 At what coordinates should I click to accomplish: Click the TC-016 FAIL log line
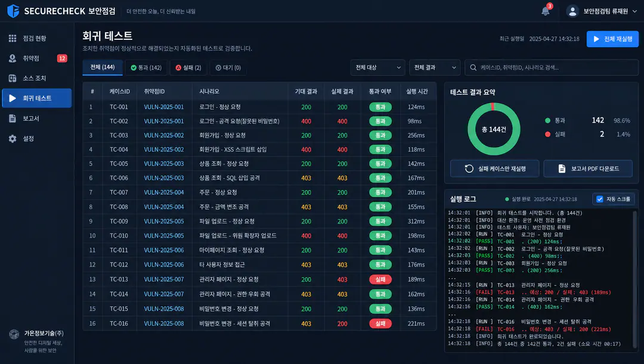tap(530, 329)
